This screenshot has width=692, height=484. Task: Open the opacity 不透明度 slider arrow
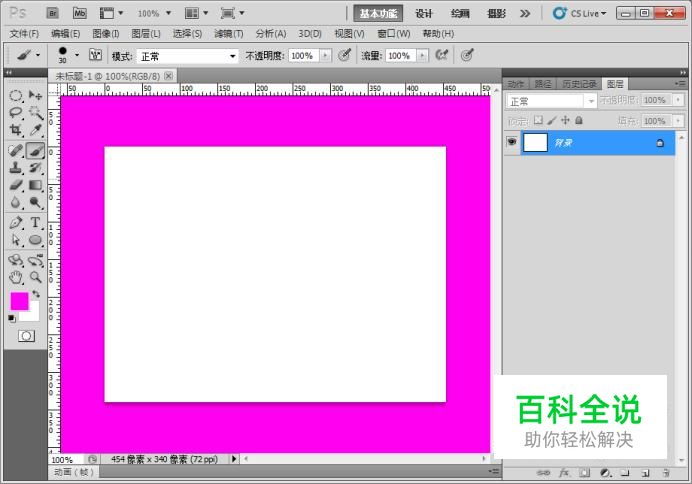[x=325, y=56]
